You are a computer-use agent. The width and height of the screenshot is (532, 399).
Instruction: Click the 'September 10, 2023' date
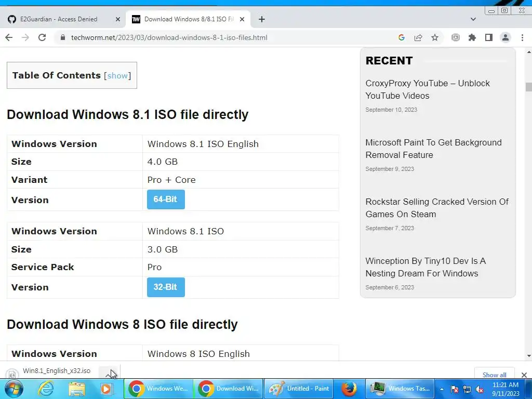391,110
